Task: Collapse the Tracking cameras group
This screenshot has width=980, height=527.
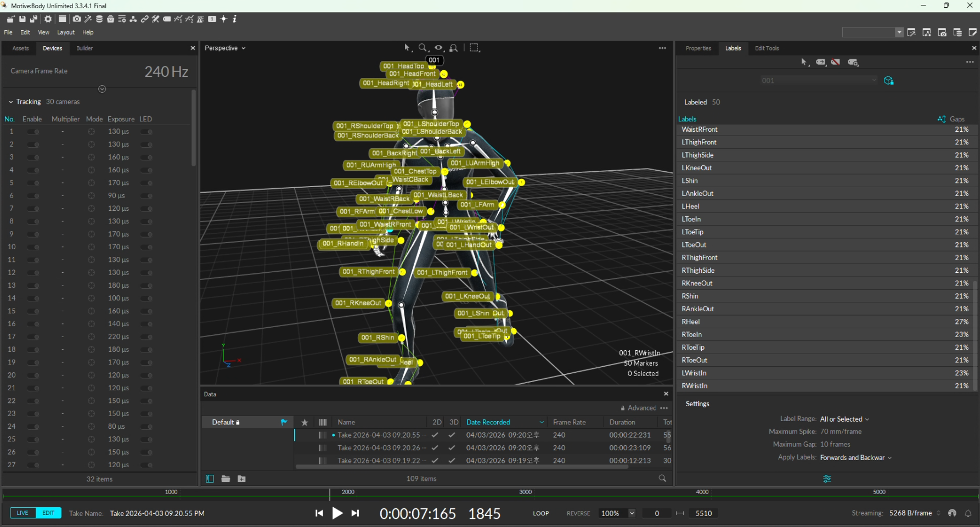Action: (11, 102)
